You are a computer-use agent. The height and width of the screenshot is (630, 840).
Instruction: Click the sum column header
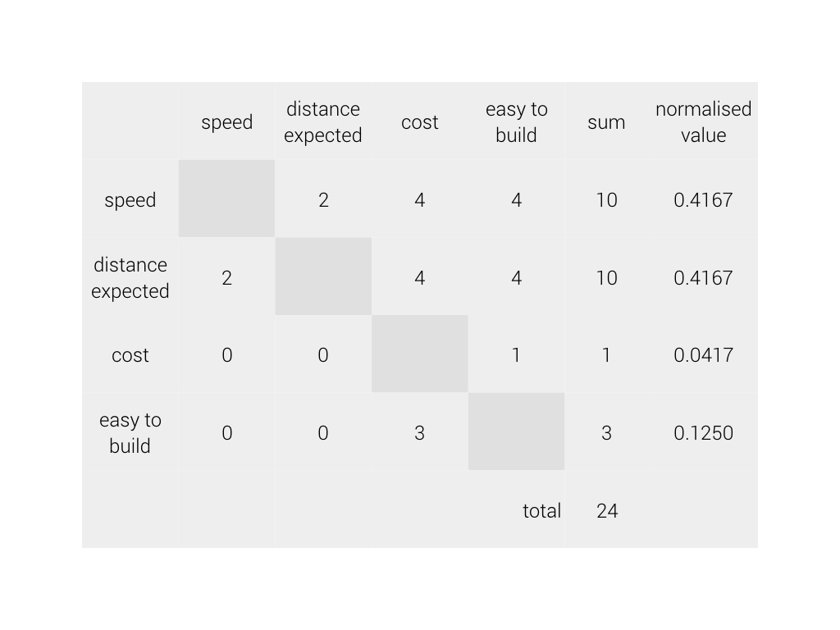coord(606,121)
